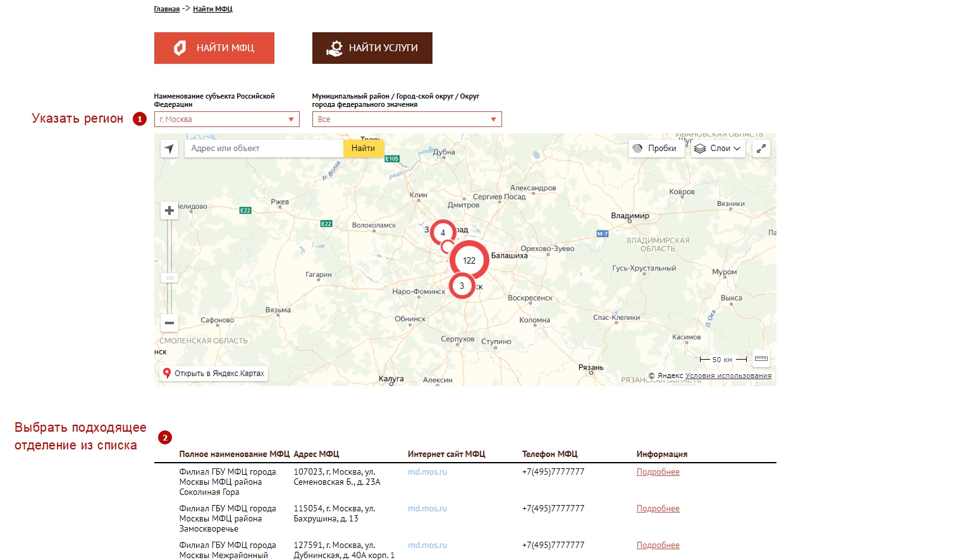Click the yellow Найти map search button
This screenshot has width=963, height=560.
[364, 149]
